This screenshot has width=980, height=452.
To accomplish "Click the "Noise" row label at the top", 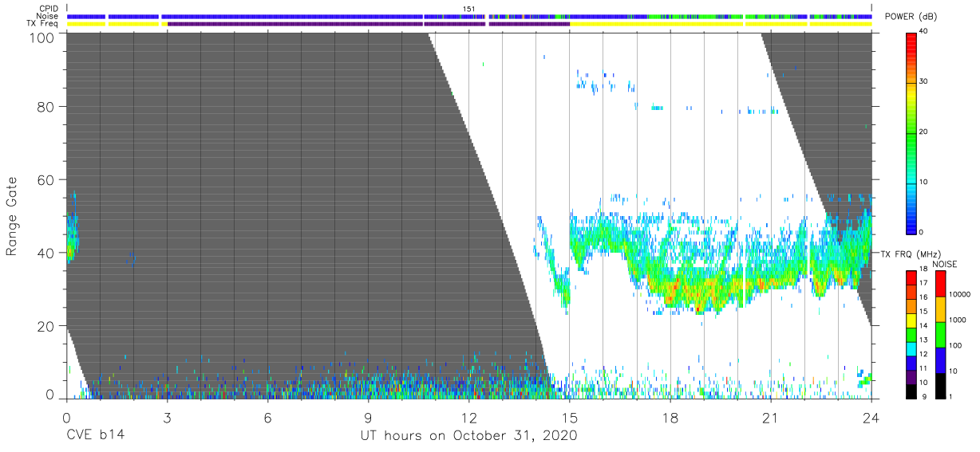I will click(x=48, y=16).
